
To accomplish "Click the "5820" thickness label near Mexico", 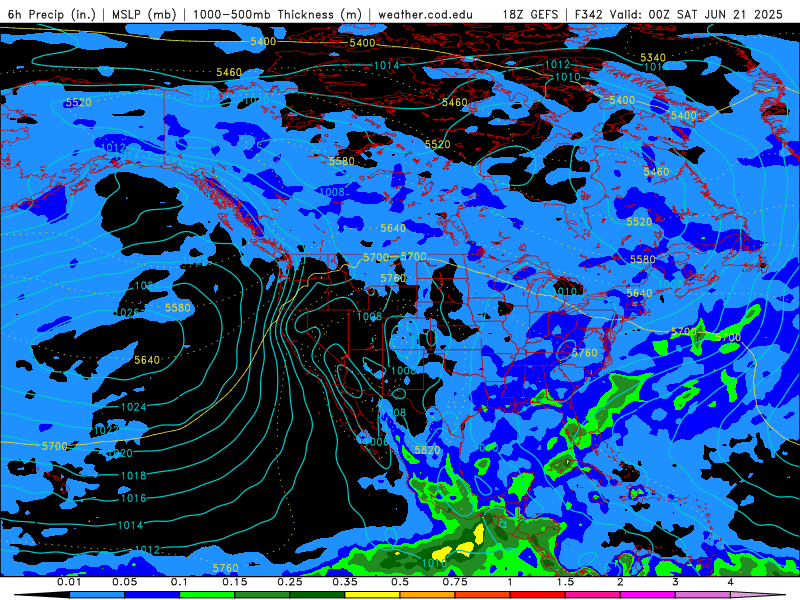I will click(x=427, y=450).
